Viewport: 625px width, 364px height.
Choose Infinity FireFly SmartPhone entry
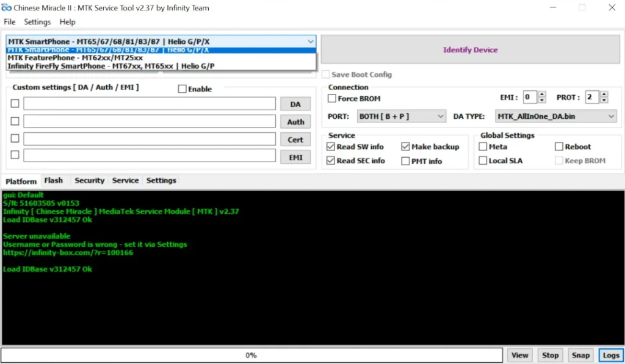(x=111, y=66)
